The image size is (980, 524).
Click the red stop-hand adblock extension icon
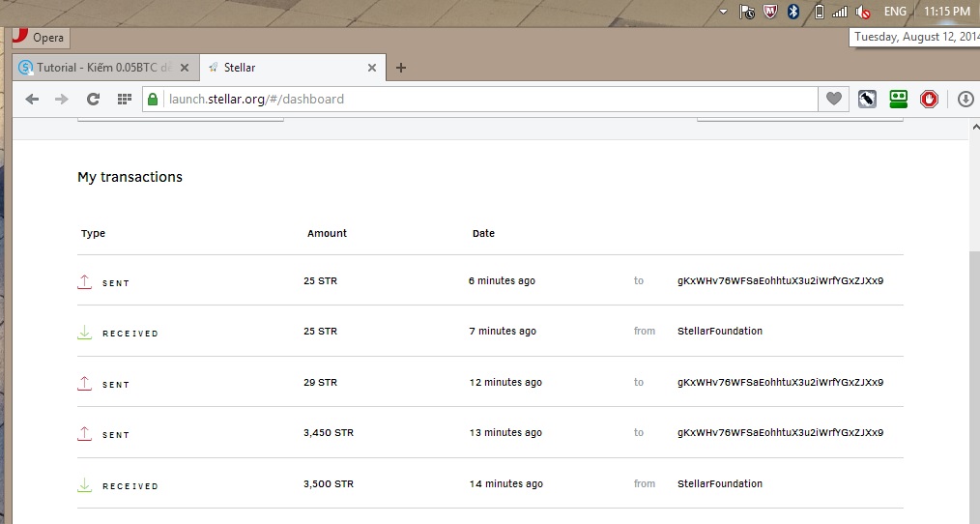[x=929, y=99]
